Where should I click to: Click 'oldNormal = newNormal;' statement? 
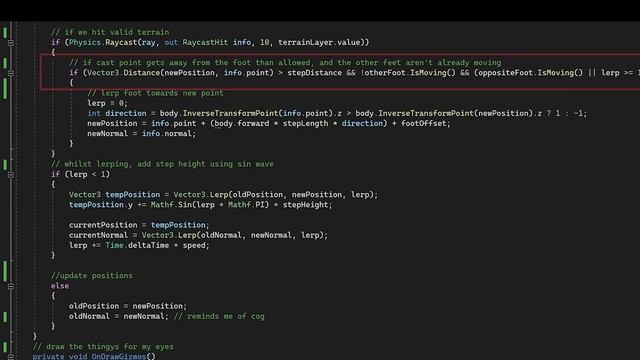119,316
